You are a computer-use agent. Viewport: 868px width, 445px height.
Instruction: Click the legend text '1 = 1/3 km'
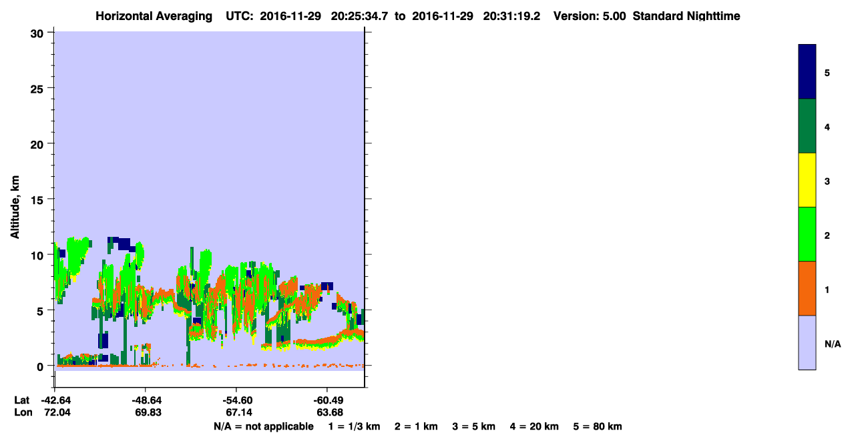[x=354, y=426]
